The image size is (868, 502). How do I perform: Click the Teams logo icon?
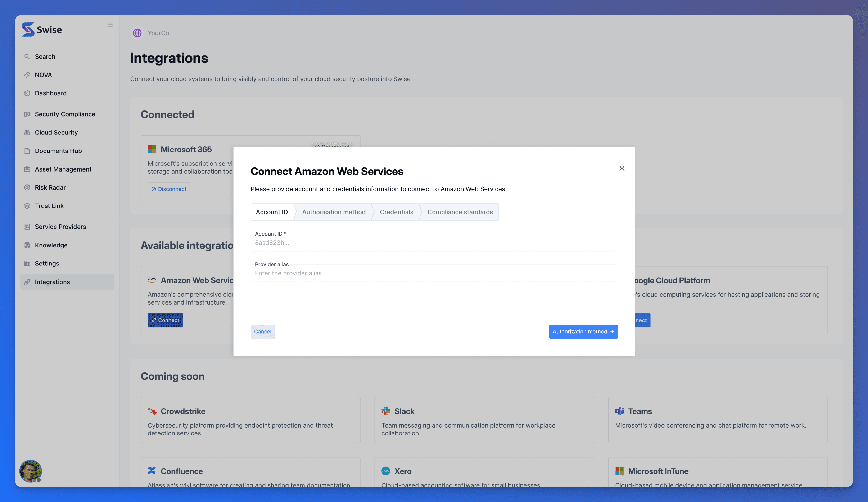[x=619, y=411]
